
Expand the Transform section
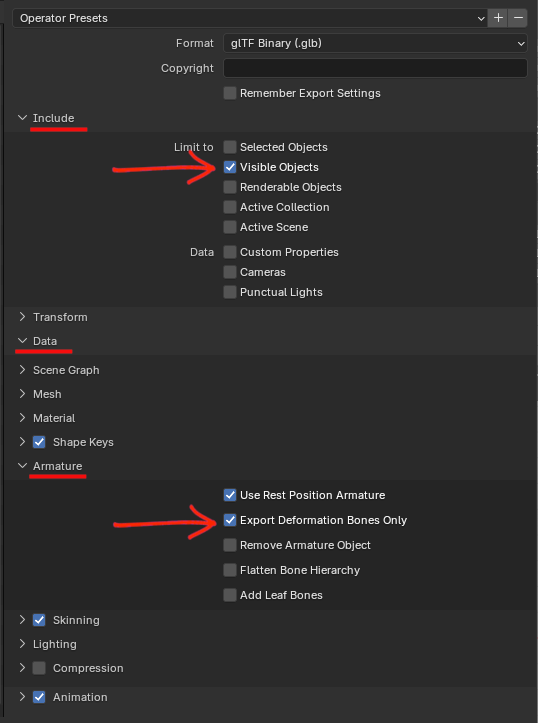(x=22, y=317)
